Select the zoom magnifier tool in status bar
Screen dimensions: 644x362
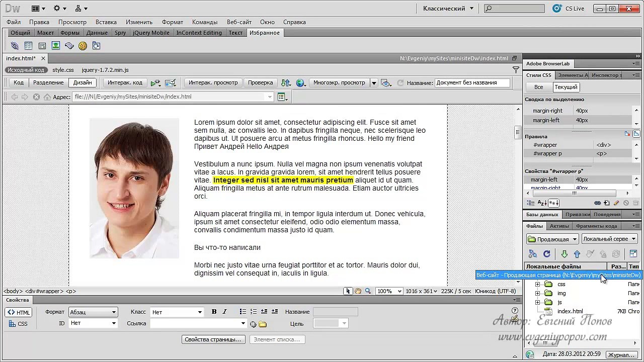[368, 291]
